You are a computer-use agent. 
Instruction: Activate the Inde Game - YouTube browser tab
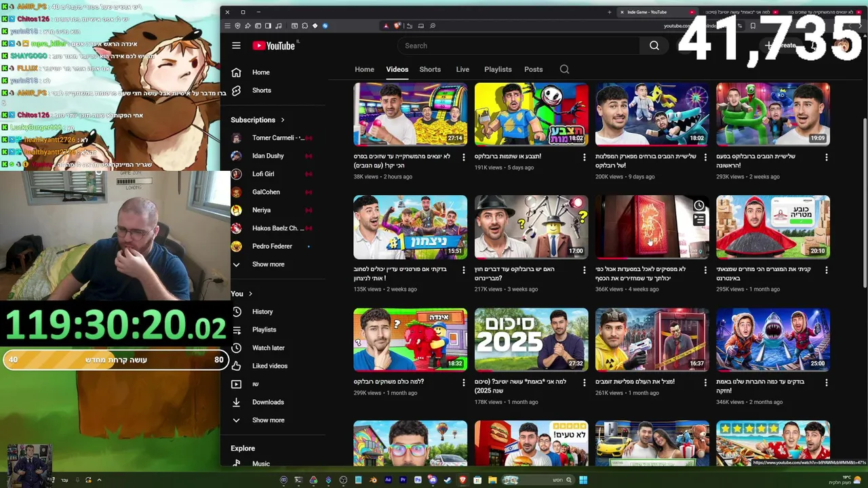(x=656, y=12)
